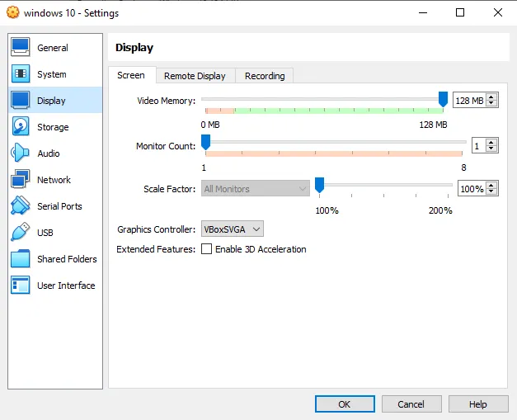Open the USB plug icon
The height and width of the screenshot is (420, 517).
click(20, 232)
